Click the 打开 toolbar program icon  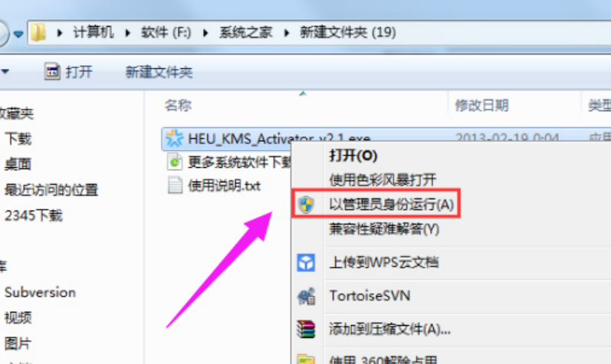point(52,71)
